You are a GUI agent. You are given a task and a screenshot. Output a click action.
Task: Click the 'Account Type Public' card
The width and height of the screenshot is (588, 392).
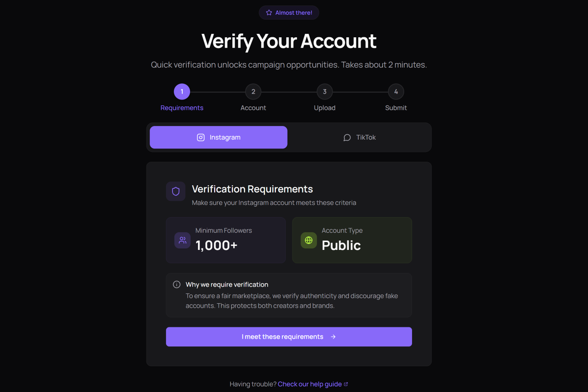[x=352, y=240]
